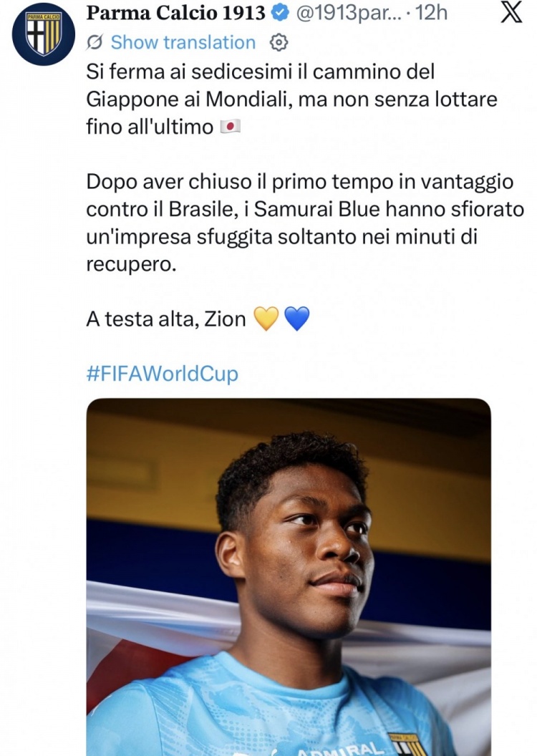Click the blue verified badge
537x756 pixels.
point(280,13)
